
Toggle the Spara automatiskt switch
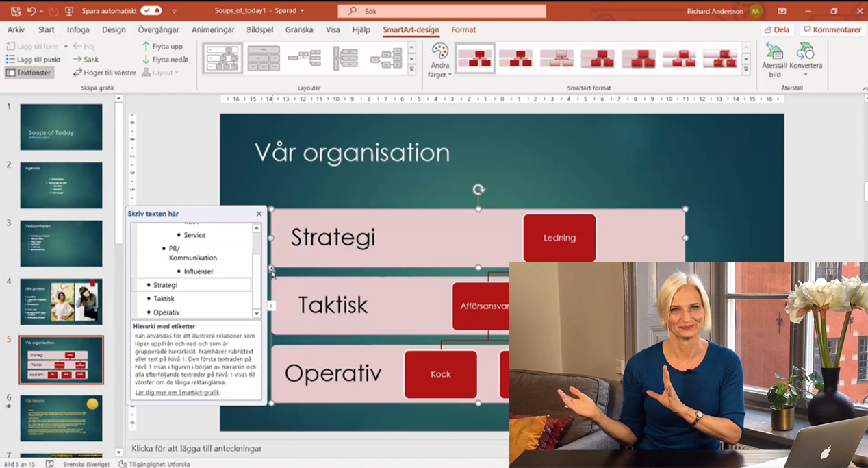click(151, 11)
